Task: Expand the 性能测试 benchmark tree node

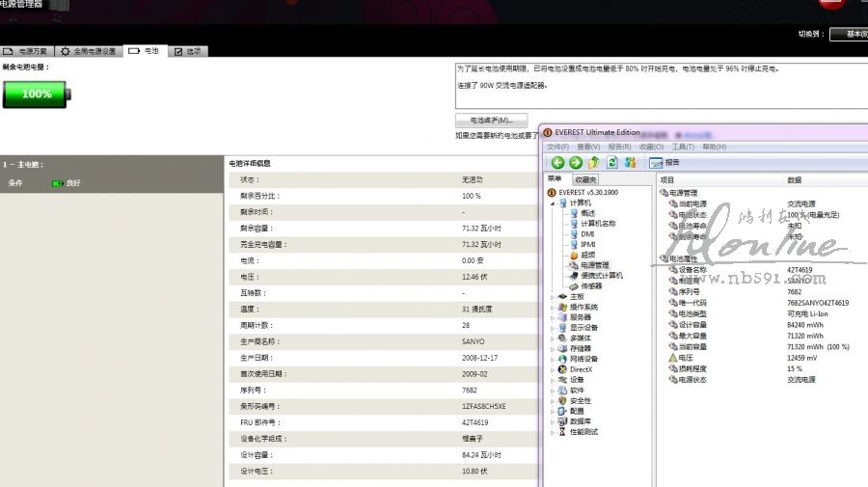Action: [x=553, y=431]
